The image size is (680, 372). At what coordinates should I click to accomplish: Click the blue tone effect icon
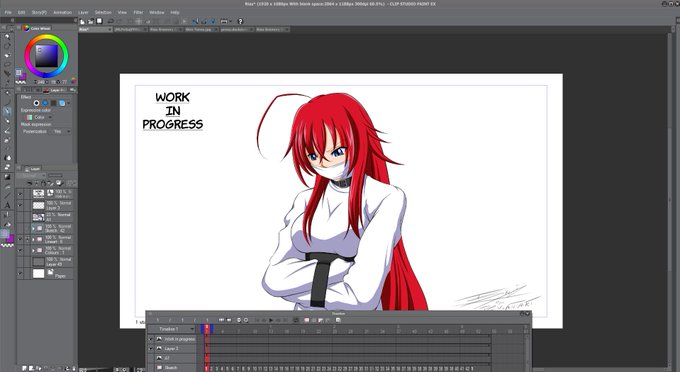(45, 103)
